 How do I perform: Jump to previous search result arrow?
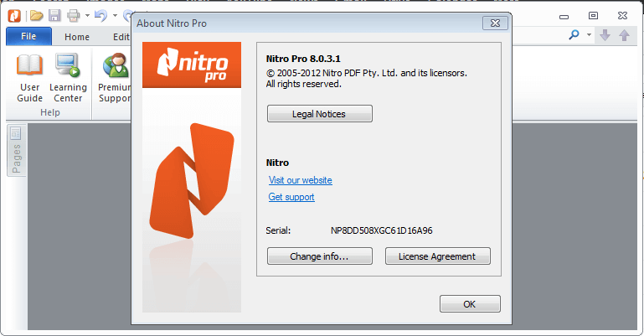tap(624, 35)
